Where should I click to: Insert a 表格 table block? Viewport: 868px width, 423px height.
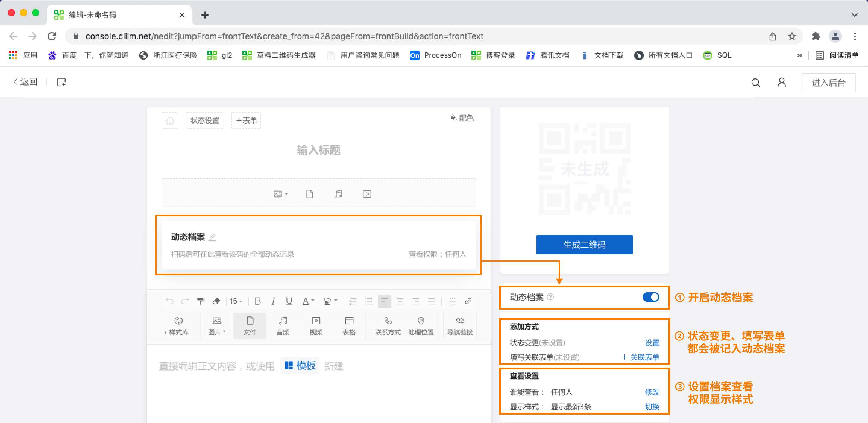[349, 326]
